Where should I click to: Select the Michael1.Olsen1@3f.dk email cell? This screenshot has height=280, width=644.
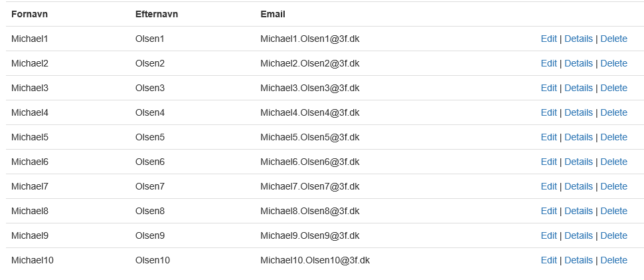coord(309,39)
